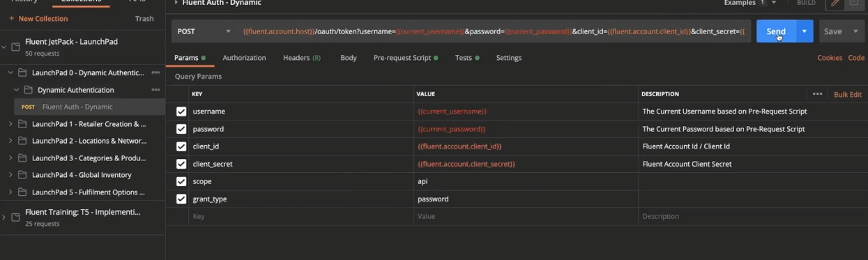Image resolution: width=868 pixels, height=260 pixels.
Task: Click the Bulk Edit link
Action: click(848, 94)
